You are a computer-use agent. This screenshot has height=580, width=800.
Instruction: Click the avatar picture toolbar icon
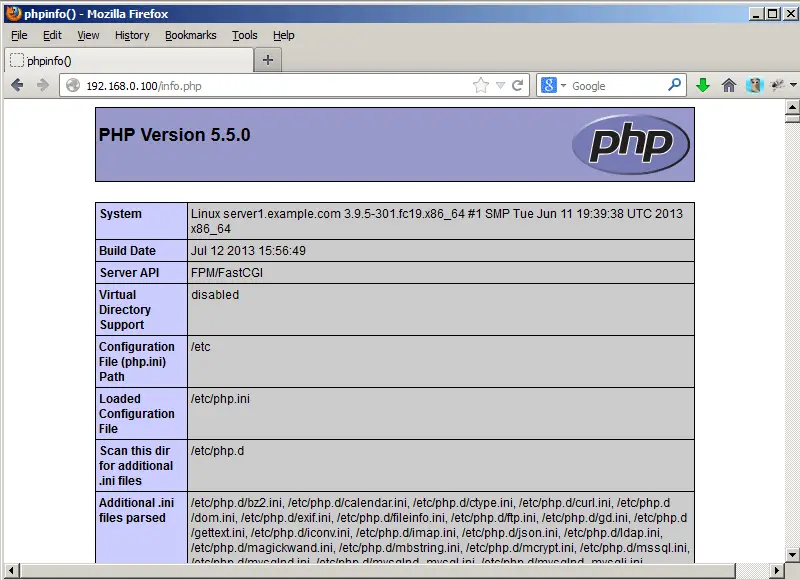[754, 85]
